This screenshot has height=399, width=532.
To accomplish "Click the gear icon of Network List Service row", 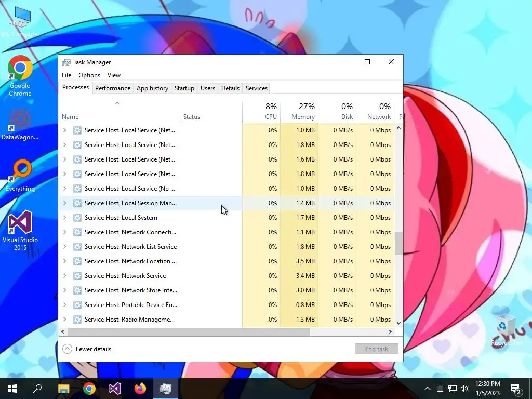I will click(77, 247).
